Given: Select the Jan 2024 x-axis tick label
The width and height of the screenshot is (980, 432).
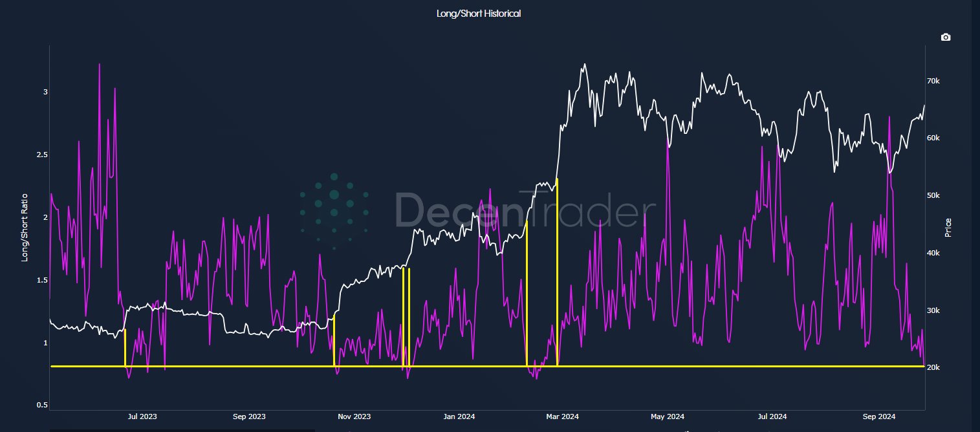Looking at the screenshot, I should (459, 416).
